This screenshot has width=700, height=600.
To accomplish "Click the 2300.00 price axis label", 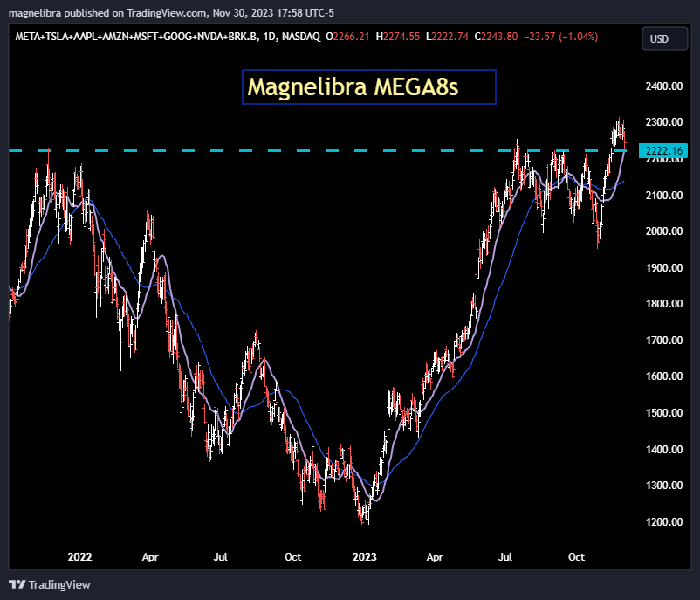I will pos(664,122).
